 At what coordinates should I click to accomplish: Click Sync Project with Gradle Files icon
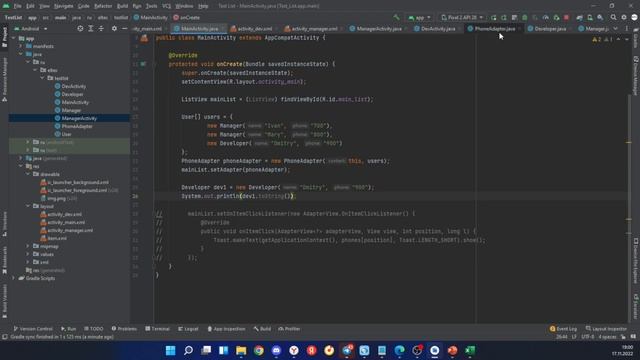pos(580,18)
